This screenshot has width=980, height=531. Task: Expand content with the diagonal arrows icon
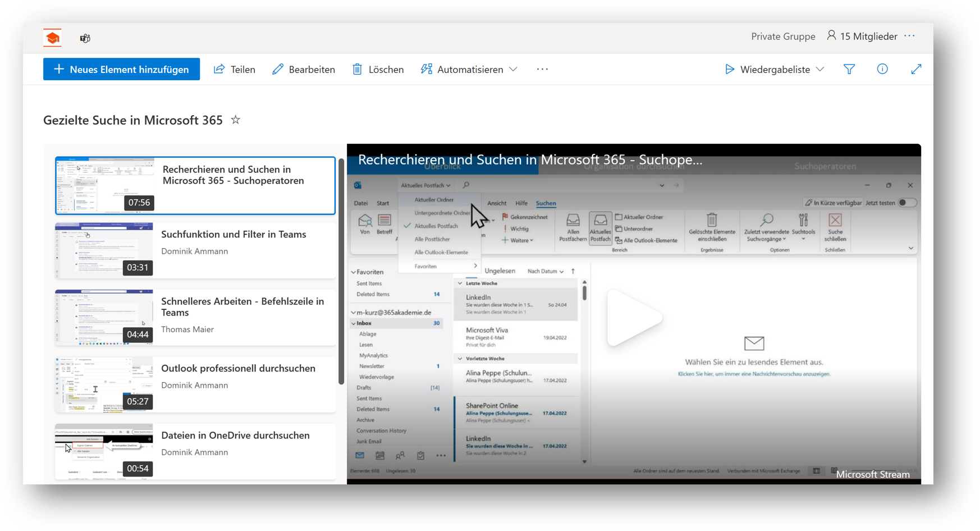tap(916, 69)
